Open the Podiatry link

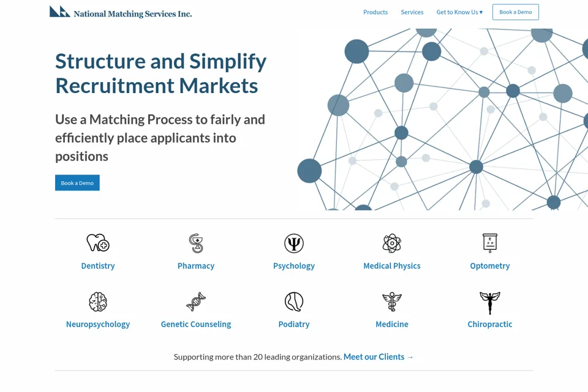click(x=294, y=324)
